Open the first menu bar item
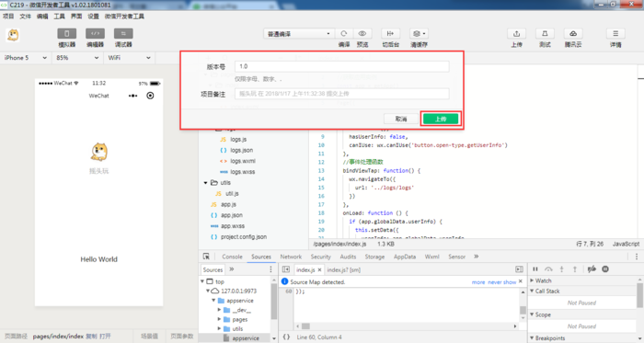This screenshot has width=644, height=343. (8, 17)
